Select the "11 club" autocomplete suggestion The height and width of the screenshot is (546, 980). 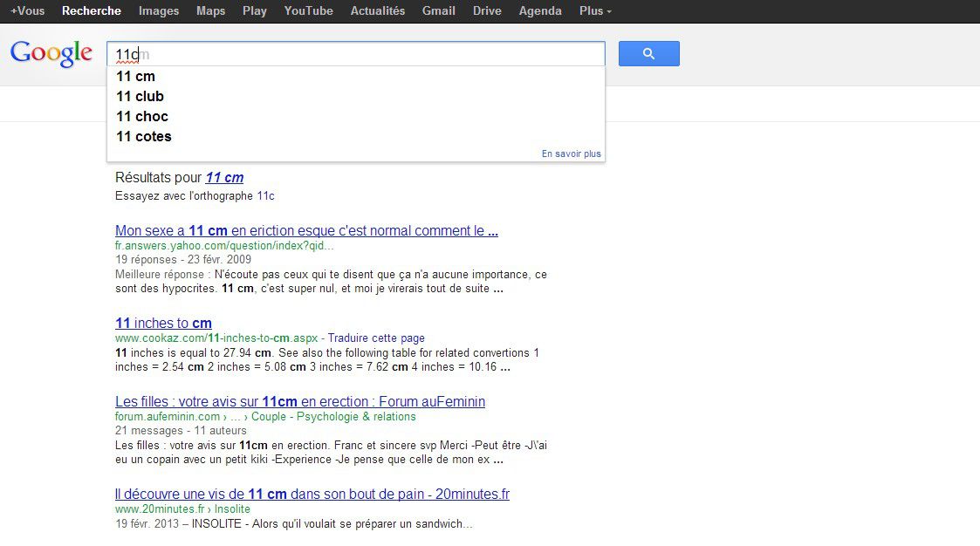pos(140,96)
